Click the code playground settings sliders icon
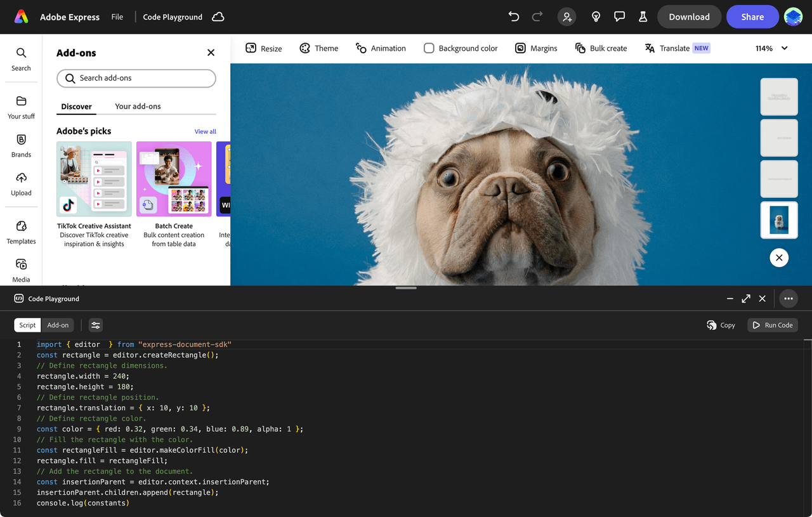The width and height of the screenshot is (812, 517). point(95,325)
